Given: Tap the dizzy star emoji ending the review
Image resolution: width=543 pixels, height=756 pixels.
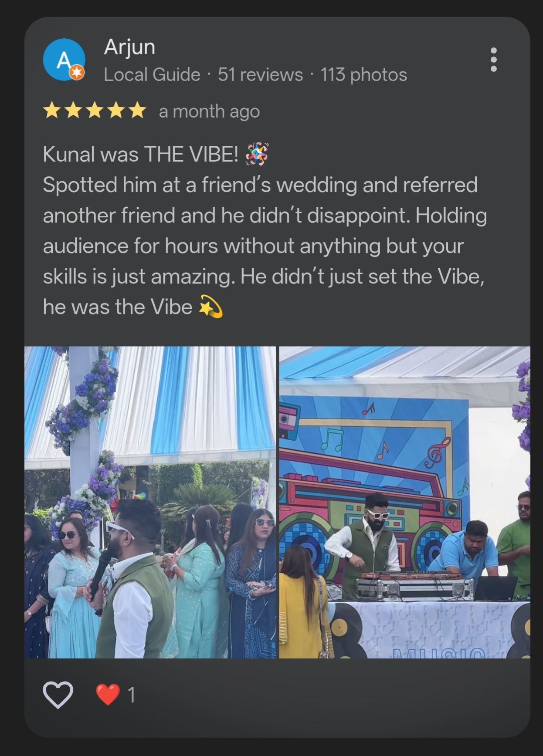Looking at the screenshot, I should [x=210, y=307].
